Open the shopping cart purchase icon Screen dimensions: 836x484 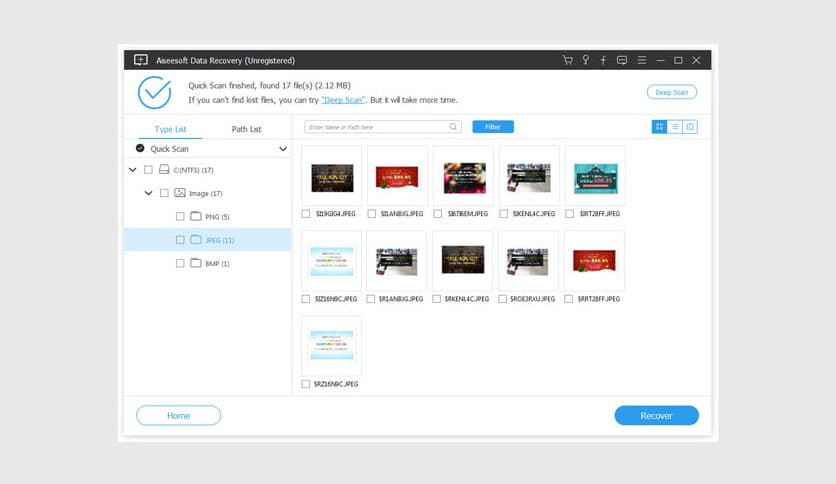(x=567, y=60)
